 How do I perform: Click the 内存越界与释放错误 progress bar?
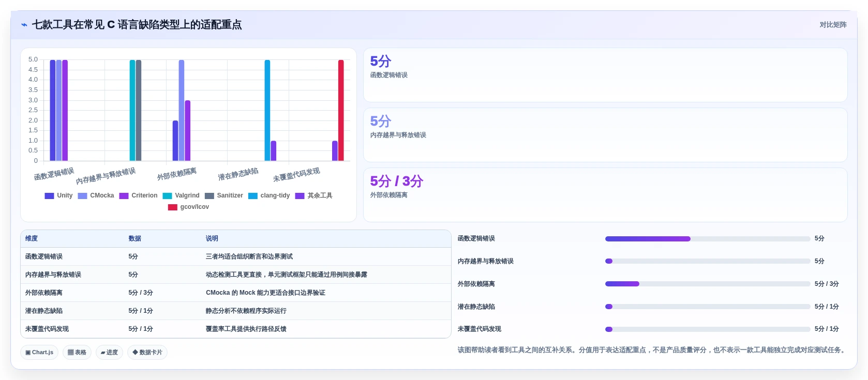pyautogui.click(x=708, y=262)
